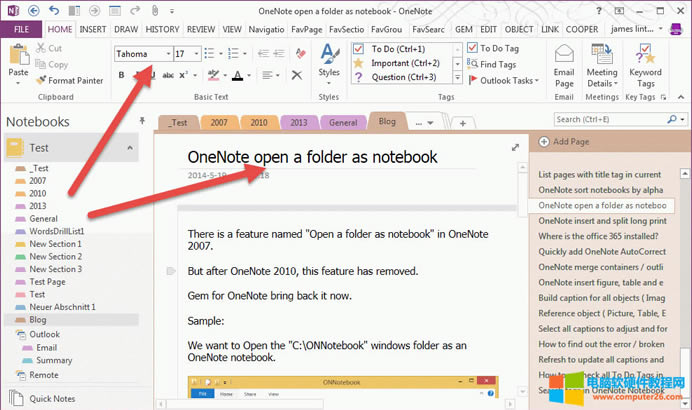Click the Undo arrow in quick access toolbar
Viewport: 692px width, 410px height.
click(54, 10)
